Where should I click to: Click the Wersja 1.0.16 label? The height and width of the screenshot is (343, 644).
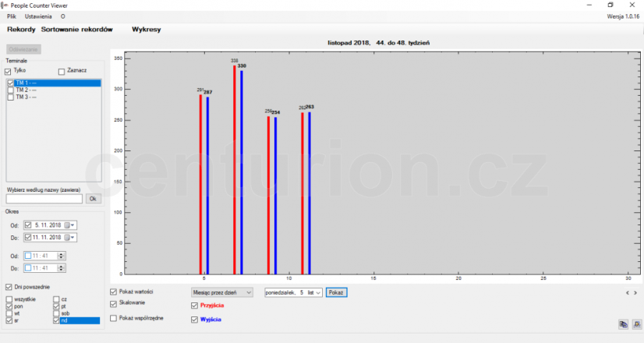click(623, 16)
